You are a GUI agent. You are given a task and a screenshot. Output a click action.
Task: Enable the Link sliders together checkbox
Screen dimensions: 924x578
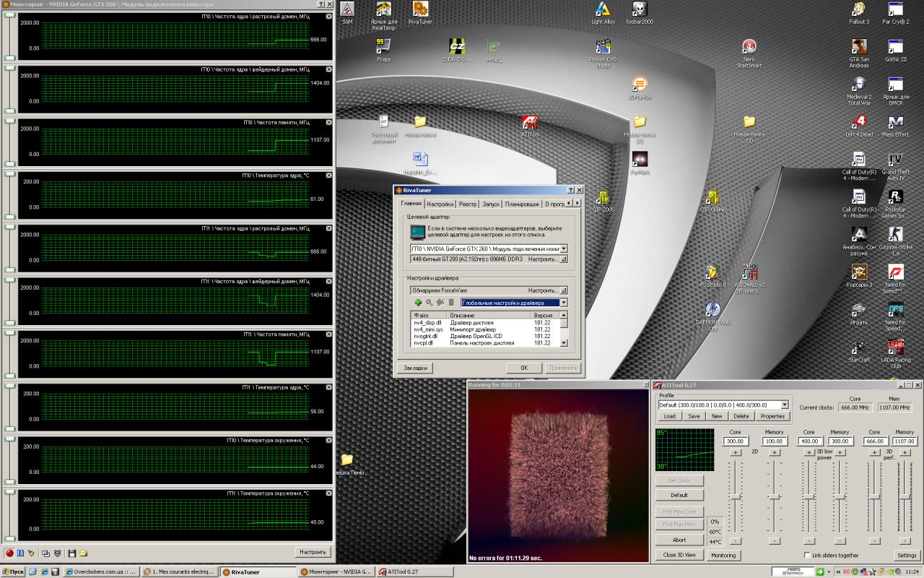pyautogui.click(x=806, y=555)
